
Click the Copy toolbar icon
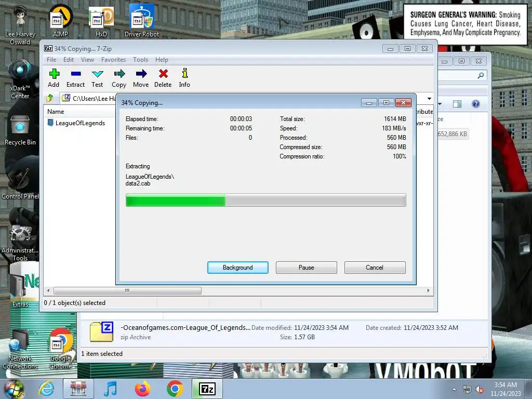coord(119,78)
